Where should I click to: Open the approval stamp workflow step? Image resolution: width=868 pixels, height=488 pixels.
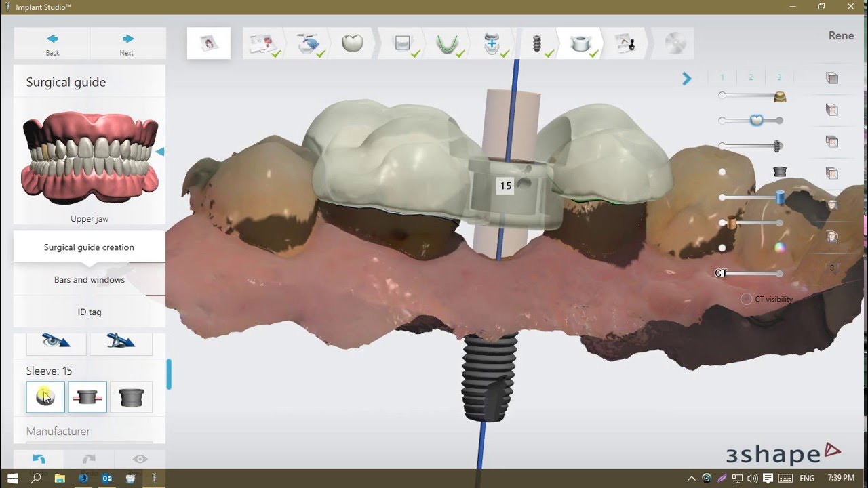tap(625, 43)
